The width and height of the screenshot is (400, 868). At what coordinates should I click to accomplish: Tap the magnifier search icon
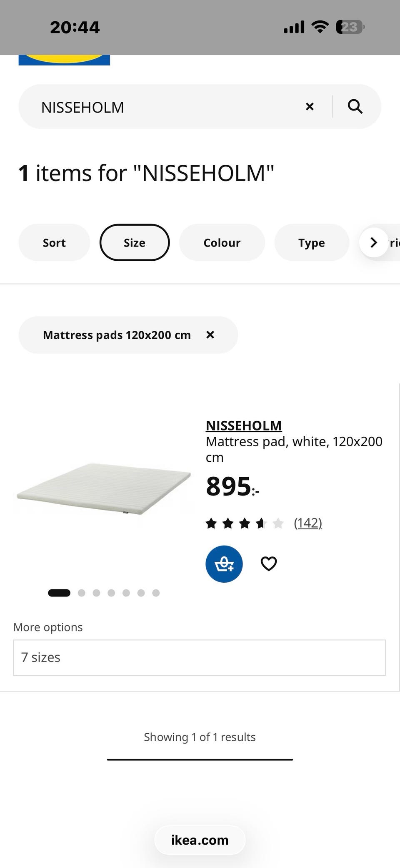[355, 107]
